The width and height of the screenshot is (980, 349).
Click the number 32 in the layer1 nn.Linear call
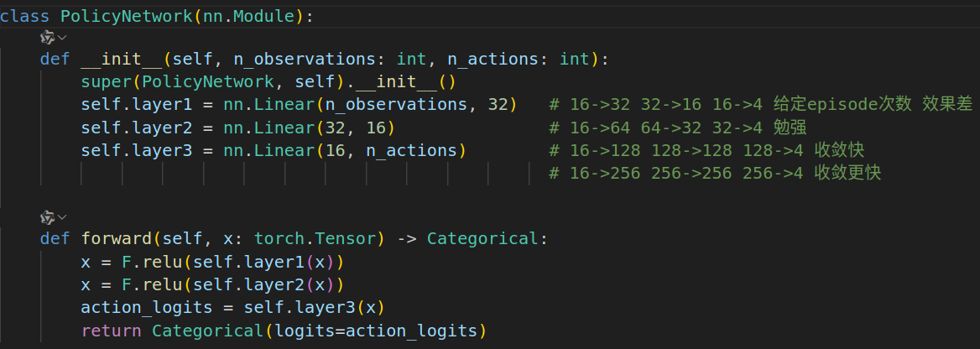[x=498, y=105]
